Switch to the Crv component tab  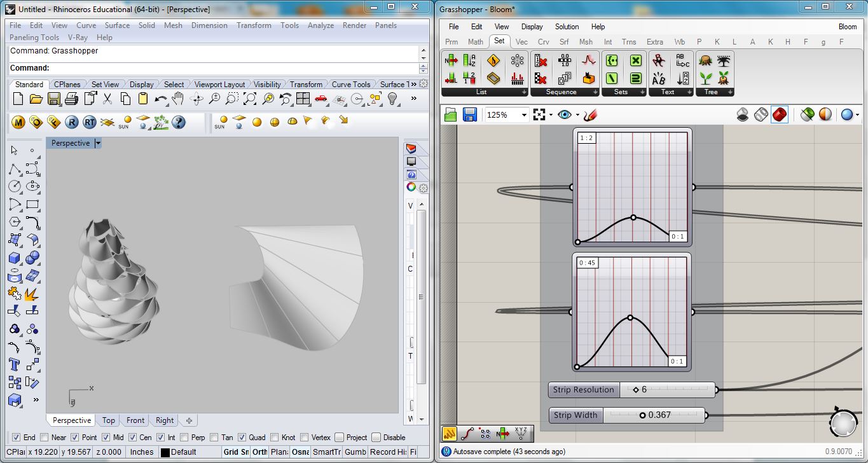tap(543, 42)
